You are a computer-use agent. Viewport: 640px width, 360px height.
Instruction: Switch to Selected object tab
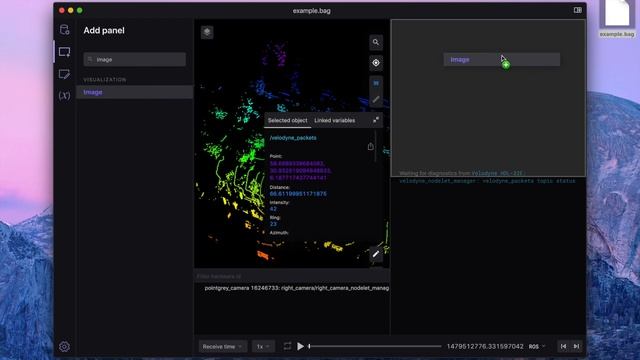(287, 120)
